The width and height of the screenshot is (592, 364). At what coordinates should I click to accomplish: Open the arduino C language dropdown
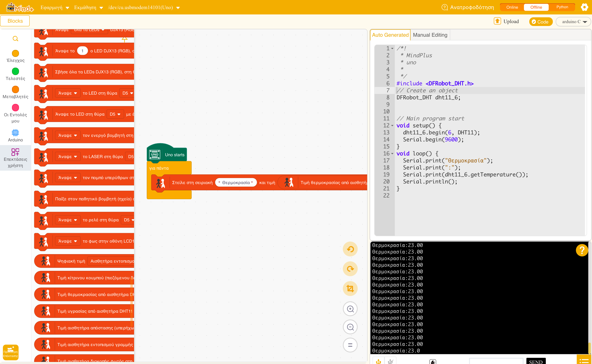574,22
